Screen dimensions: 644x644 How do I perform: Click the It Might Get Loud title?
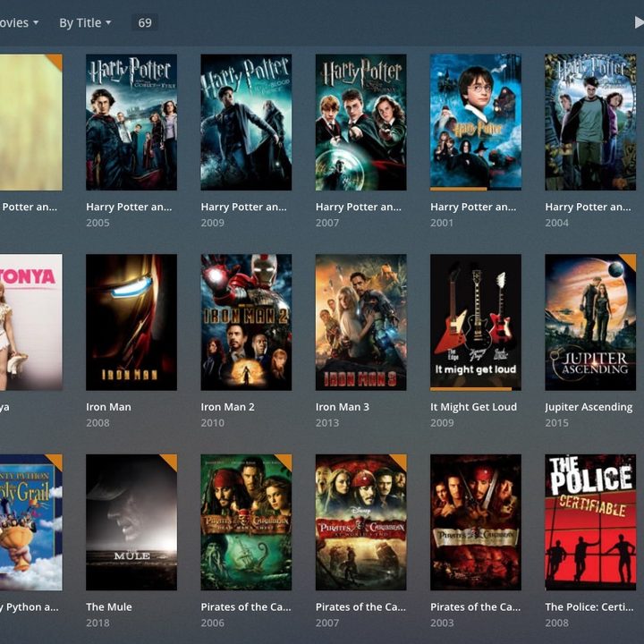pyautogui.click(x=473, y=407)
